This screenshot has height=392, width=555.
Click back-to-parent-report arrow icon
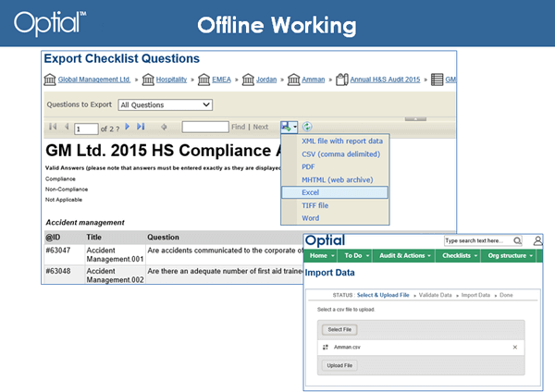[x=164, y=127]
